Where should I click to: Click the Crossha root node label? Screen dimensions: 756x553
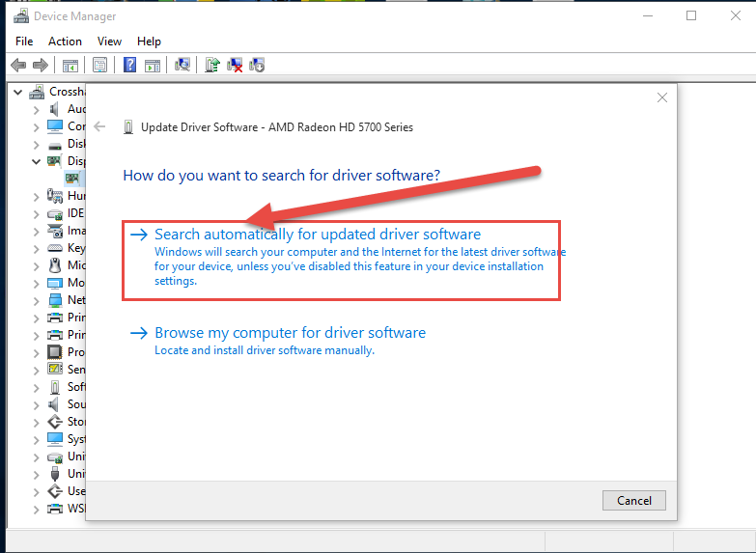coord(68,92)
